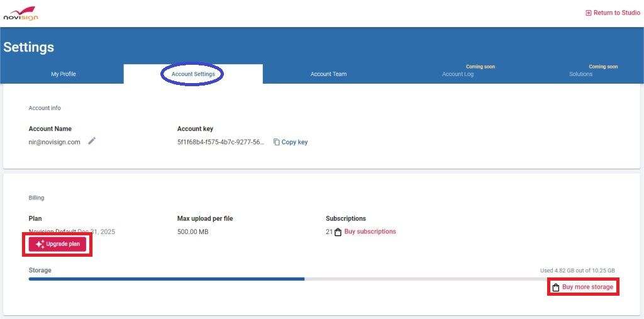Open the My Profile tab

point(63,74)
